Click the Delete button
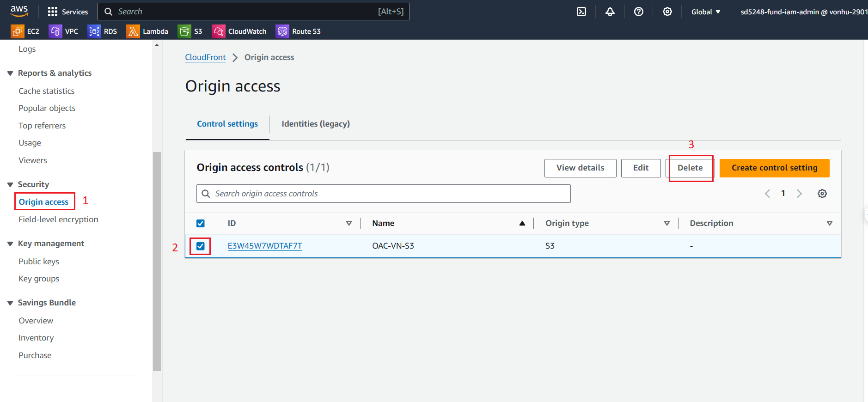This screenshot has width=868, height=402. click(x=690, y=168)
